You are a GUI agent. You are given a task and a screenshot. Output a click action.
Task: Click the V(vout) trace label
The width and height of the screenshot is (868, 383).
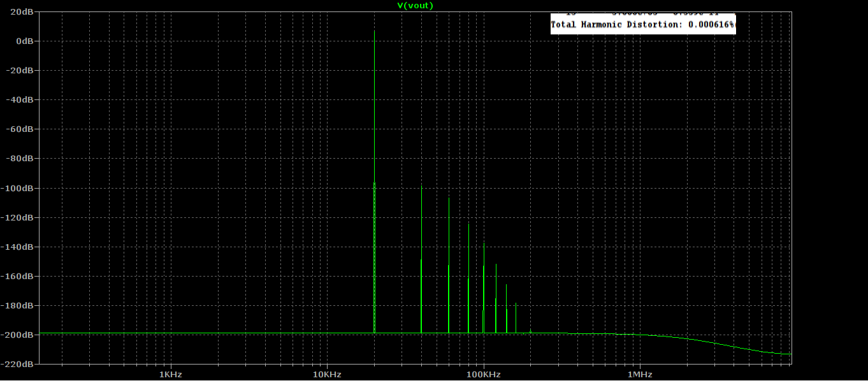coord(415,6)
